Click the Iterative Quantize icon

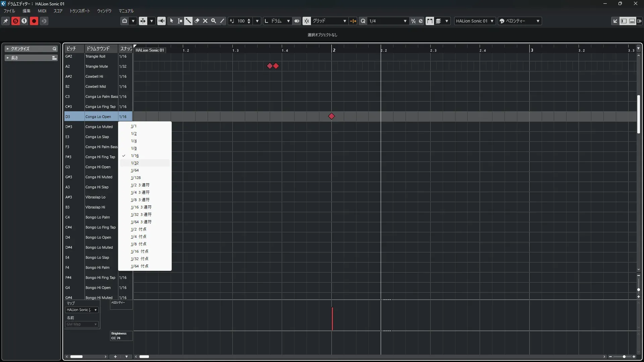(413, 21)
